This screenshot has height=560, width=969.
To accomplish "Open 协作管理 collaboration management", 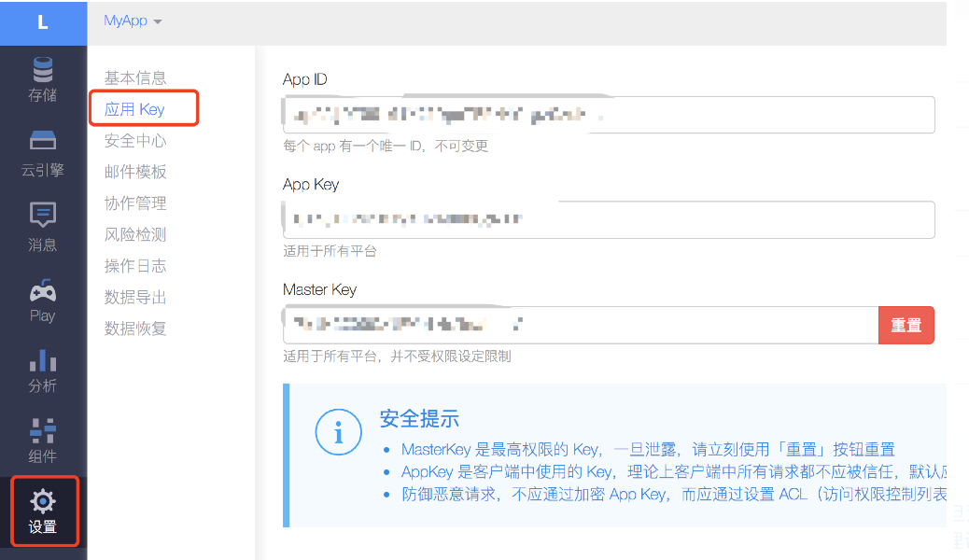I will coord(135,203).
